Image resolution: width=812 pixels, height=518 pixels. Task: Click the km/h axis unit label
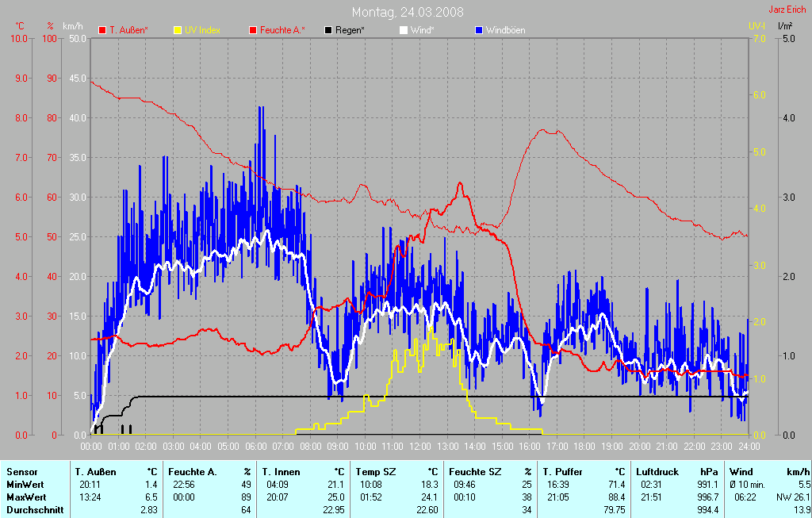pyautogui.click(x=77, y=26)
